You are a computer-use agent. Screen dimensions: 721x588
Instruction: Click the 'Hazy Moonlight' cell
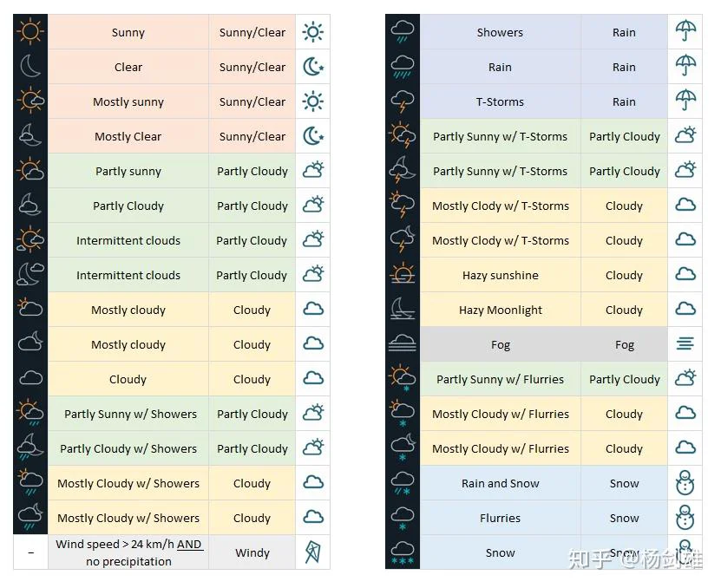tap(501, 310)
